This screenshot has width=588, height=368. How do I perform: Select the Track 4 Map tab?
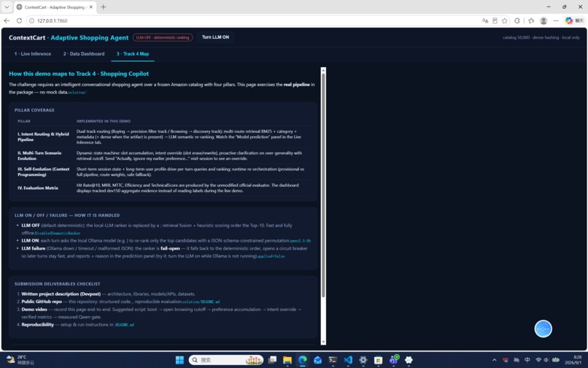point(133,54)
